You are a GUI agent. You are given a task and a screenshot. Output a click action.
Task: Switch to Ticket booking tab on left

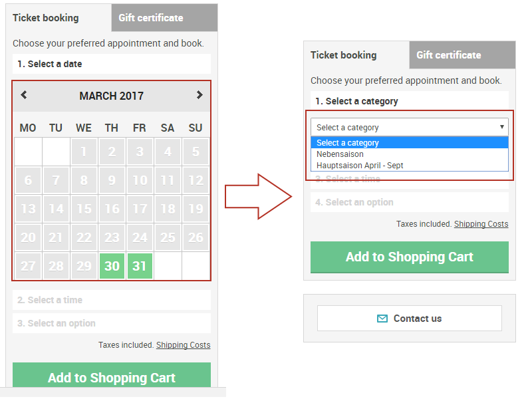[46, 18]
